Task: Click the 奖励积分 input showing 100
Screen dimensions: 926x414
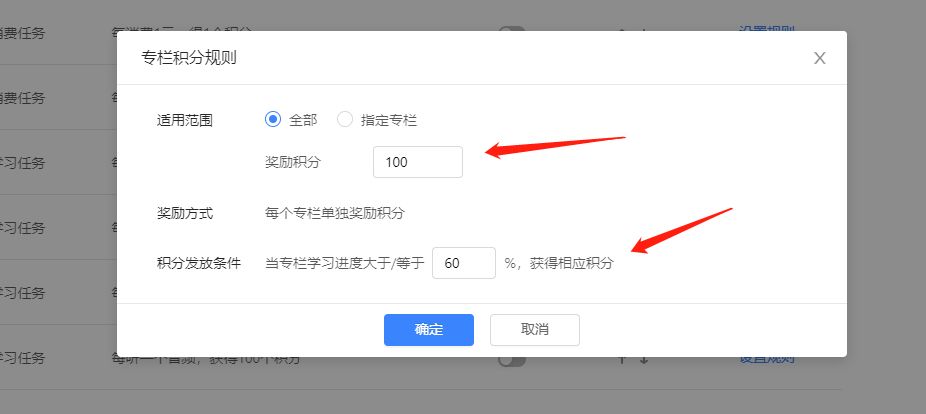Action: click(418, 162)
